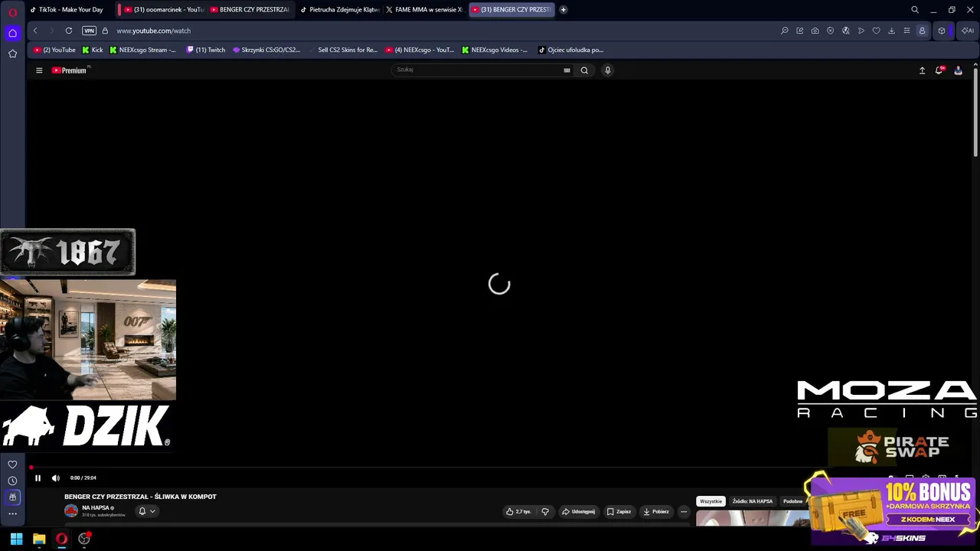980x551 pixels.
Task: Go back to the previous page
Action: (x=35, y=31)
